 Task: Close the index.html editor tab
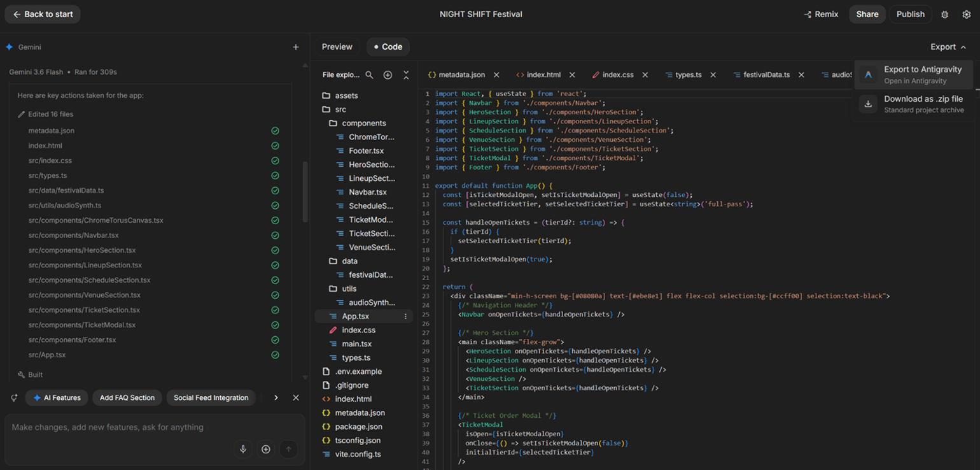[572, 75]
